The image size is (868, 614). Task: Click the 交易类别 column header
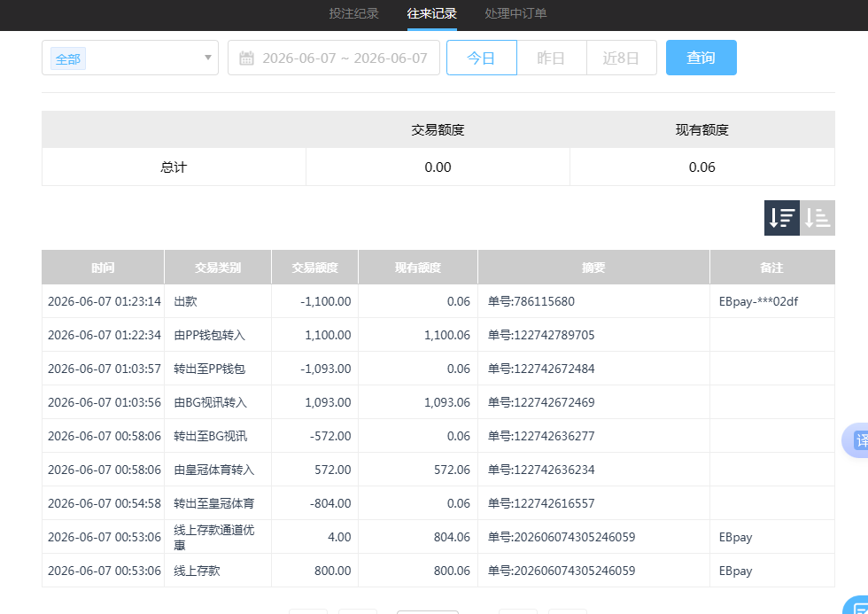click(x=218, y=268)
